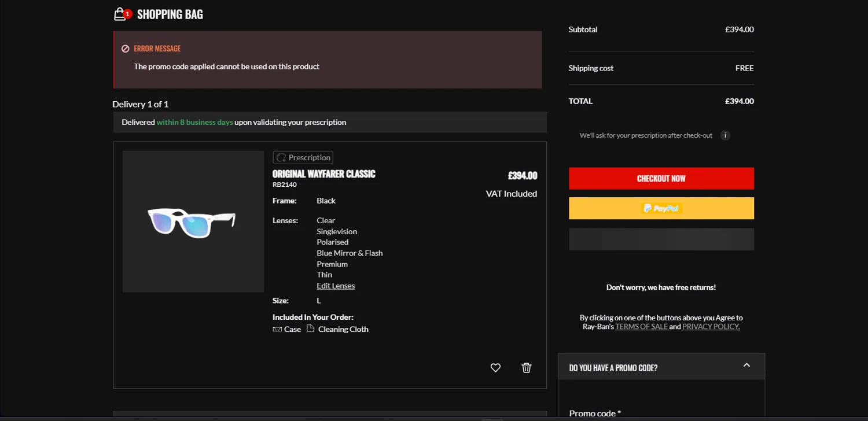Screen dimensions: 868x421
Task: Click the Prescription badge on the product
Action: (303, 157)
